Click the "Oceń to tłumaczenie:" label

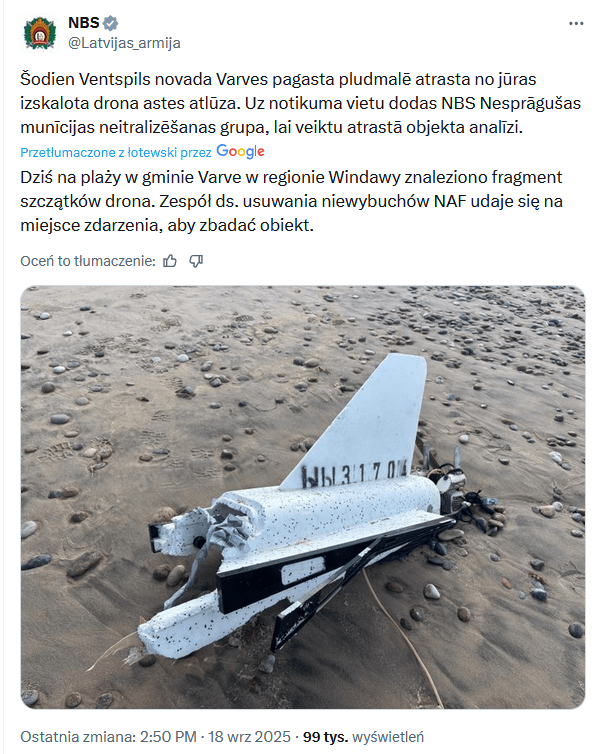88,261
